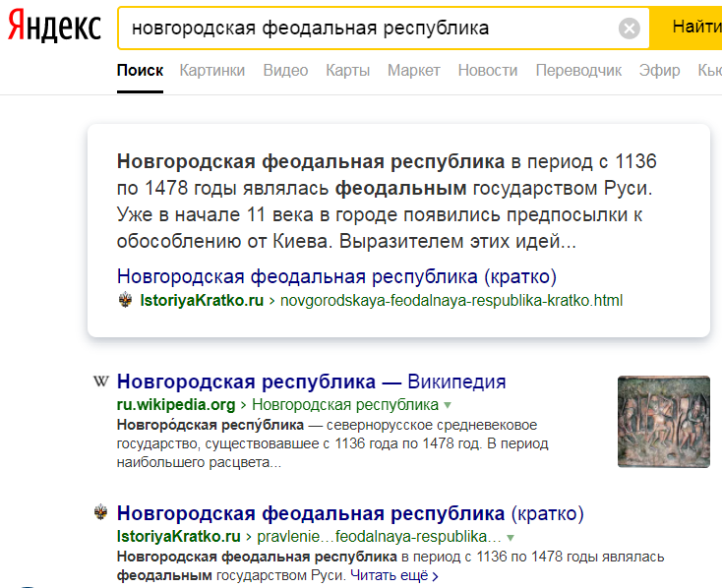Click the Wikipedia result description text
The height and width of the screenshot is (588, 722).
coord(332,443)
